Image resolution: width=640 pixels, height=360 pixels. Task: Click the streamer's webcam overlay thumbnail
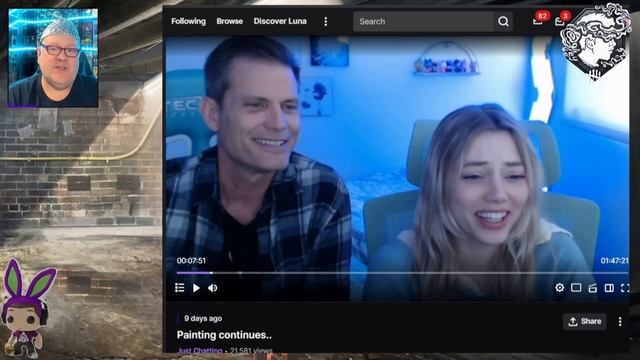point(53,58)
